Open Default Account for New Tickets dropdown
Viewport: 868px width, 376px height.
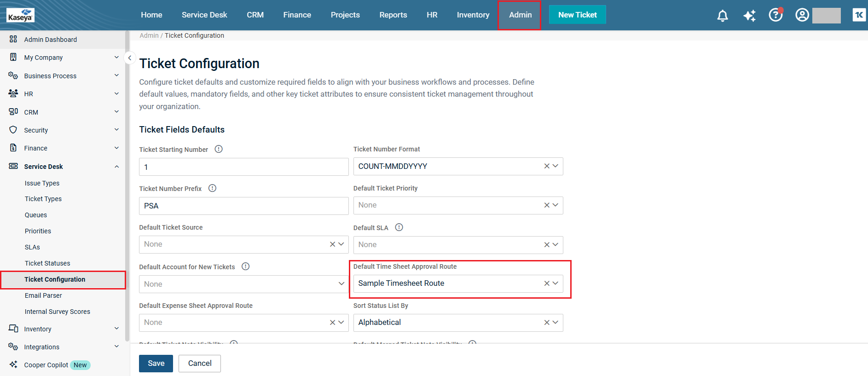click(x=341, y=284)
